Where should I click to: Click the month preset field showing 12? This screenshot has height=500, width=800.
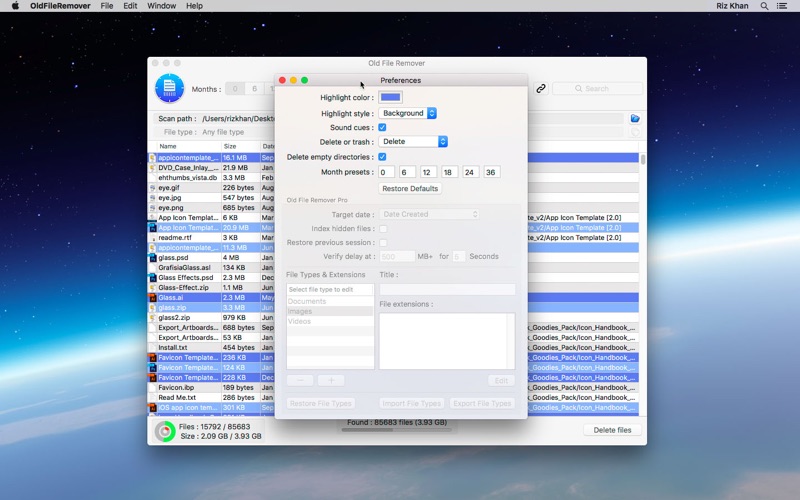pyautogui.click(x=428, y=172)
